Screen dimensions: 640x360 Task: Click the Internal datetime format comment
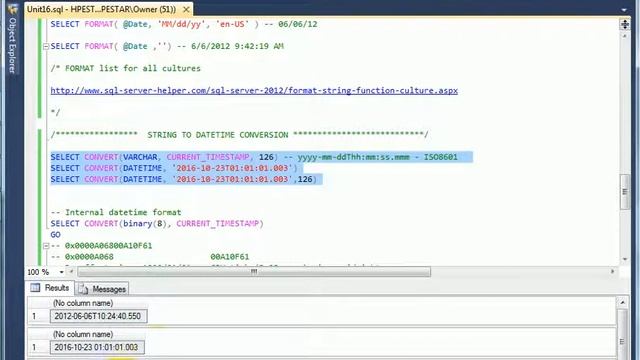pos(116,212)
